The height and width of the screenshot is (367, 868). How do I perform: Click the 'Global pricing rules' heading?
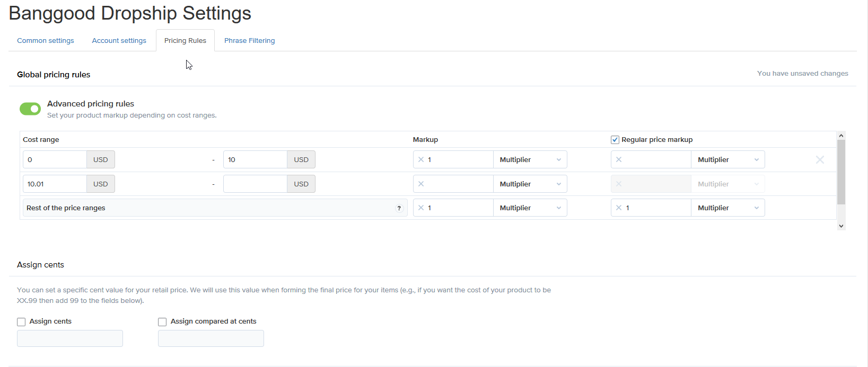coord(54,75)
